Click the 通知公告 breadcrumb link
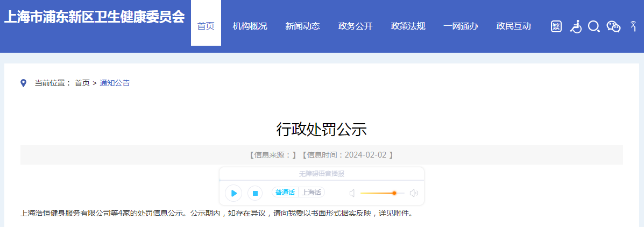The image size is (644, 227). click(115, 83)
